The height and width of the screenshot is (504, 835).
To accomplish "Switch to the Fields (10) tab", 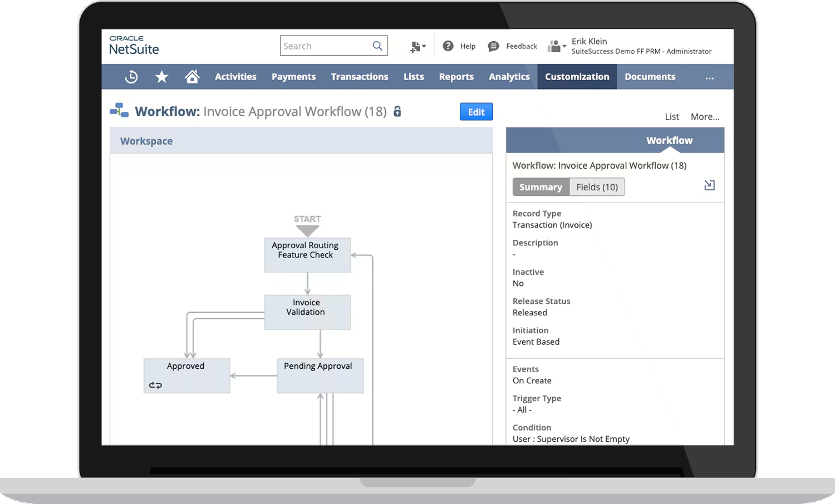I will tap(597, 187).
